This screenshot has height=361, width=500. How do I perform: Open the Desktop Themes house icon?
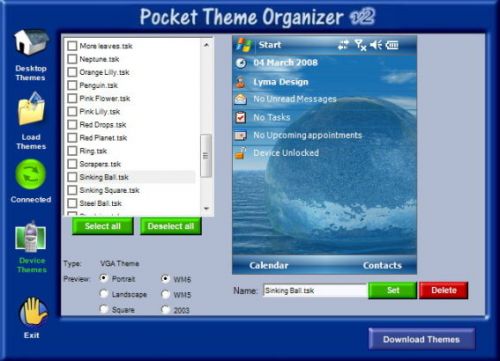(x=32, y=42)
